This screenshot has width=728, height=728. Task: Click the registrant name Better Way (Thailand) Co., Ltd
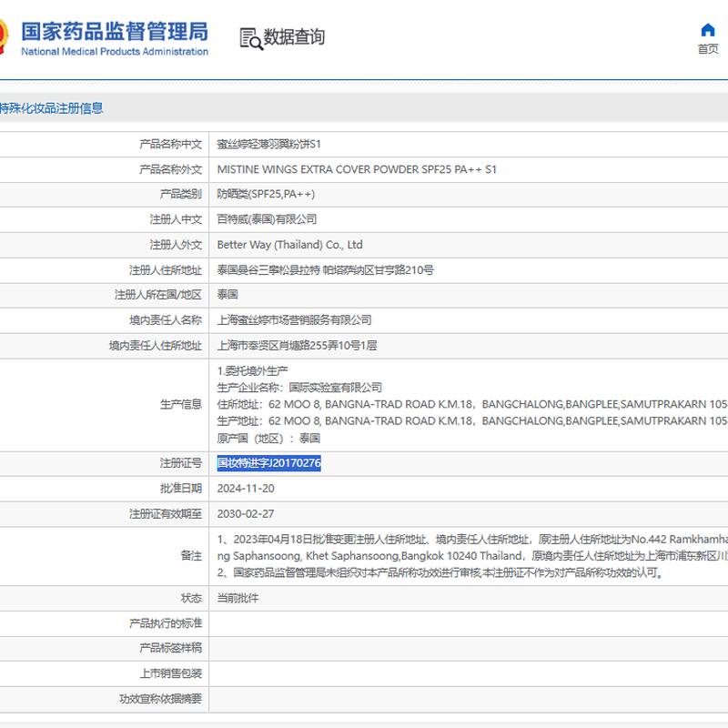pos(289,245)
